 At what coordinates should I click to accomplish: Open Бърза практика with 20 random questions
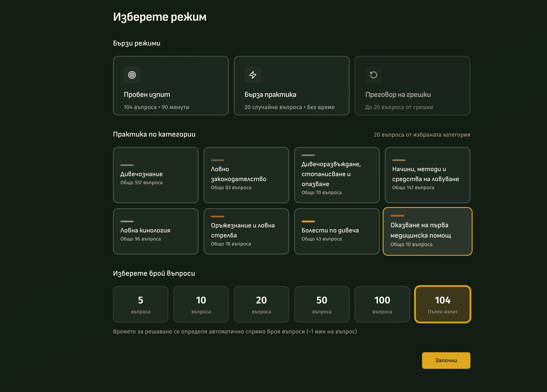click(x=291, y=86)
